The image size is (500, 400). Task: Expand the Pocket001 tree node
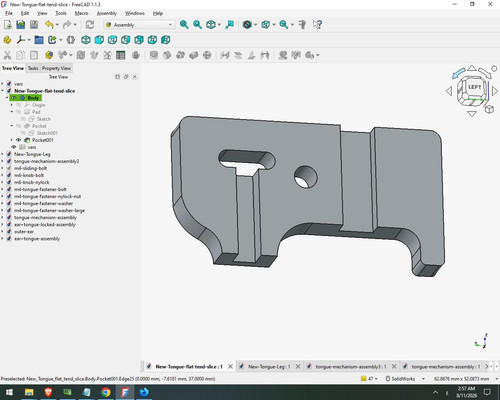click(12, 140)
